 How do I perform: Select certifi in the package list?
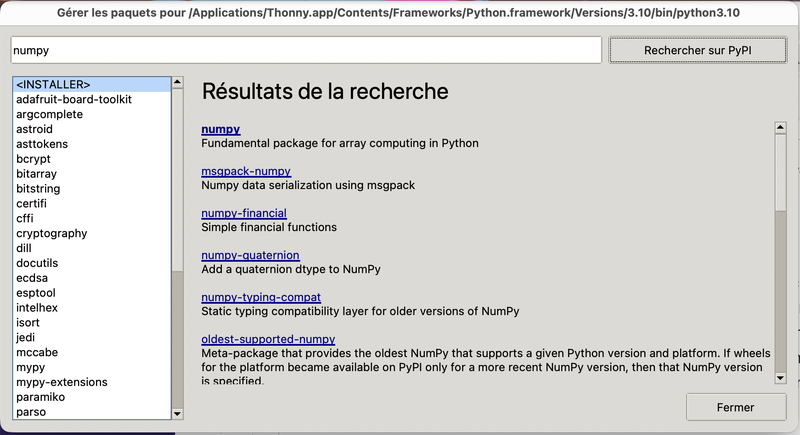92,203
